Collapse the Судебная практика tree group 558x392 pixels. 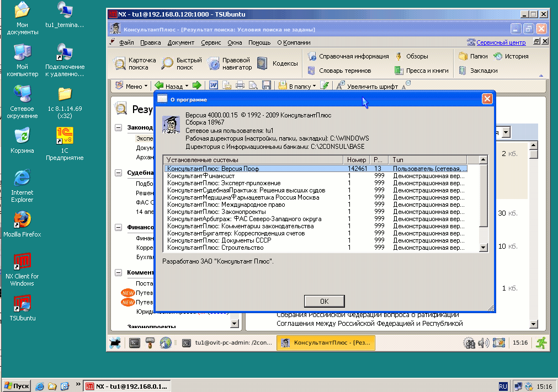tap(119, 173)
